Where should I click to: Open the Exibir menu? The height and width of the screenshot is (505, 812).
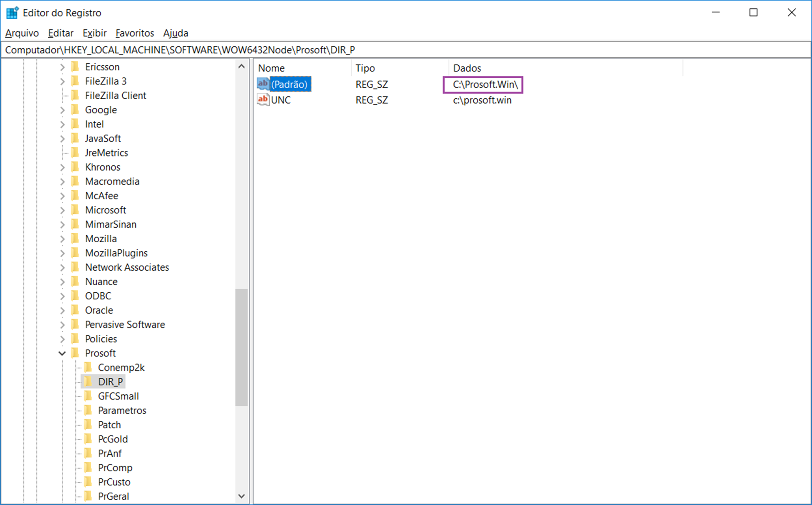point(94,33)
